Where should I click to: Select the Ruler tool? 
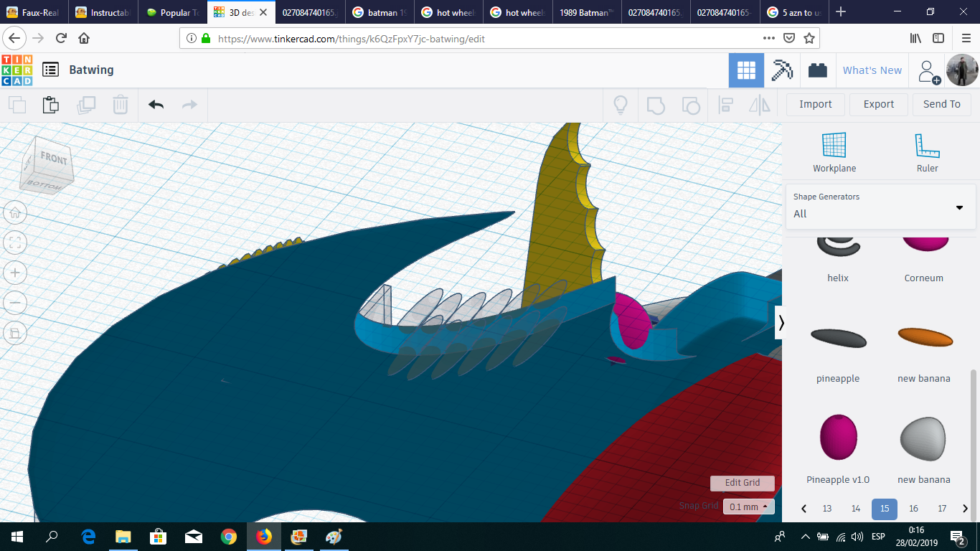pos(928,153)
